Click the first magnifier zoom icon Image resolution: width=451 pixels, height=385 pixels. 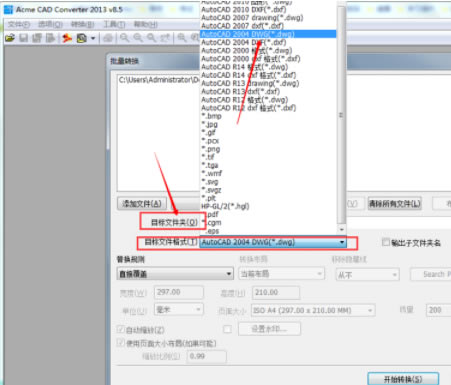(124, 38)
